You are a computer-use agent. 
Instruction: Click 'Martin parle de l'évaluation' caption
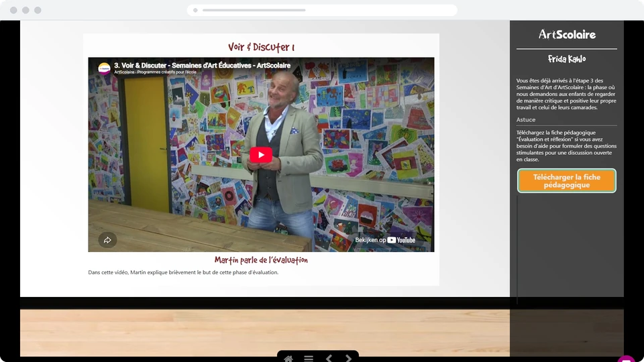point(261,260)
